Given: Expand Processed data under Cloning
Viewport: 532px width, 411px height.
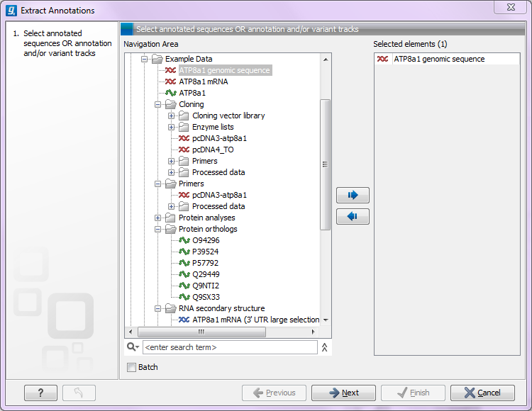Looking at the screenshot, I should coord(172,172).
